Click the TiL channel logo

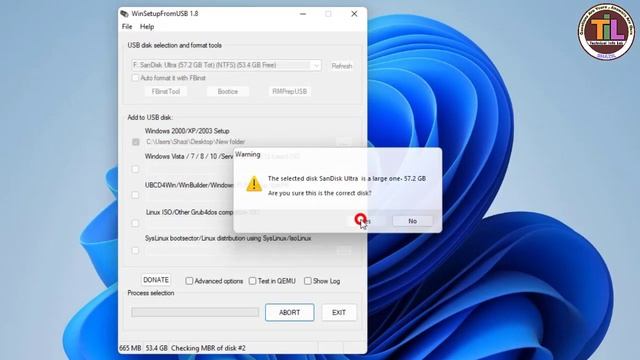(607, 32)
